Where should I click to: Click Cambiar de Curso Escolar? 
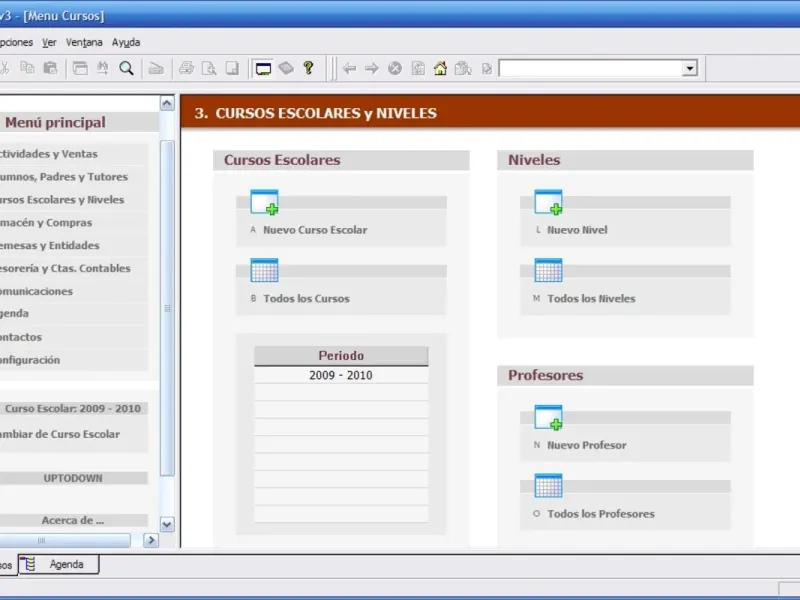coord(60,434)
